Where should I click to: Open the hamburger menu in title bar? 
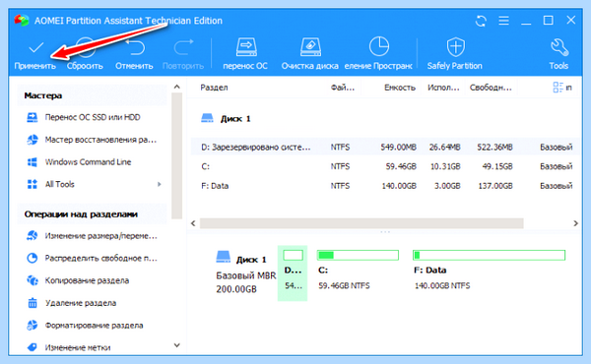(x=503, y=21)
